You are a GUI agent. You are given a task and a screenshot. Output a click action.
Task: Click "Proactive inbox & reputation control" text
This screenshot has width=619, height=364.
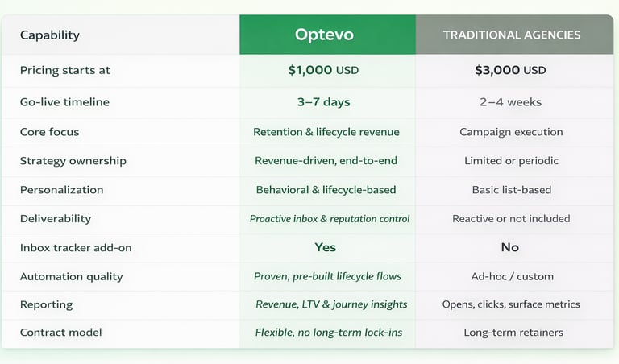[x=330, y=219]
